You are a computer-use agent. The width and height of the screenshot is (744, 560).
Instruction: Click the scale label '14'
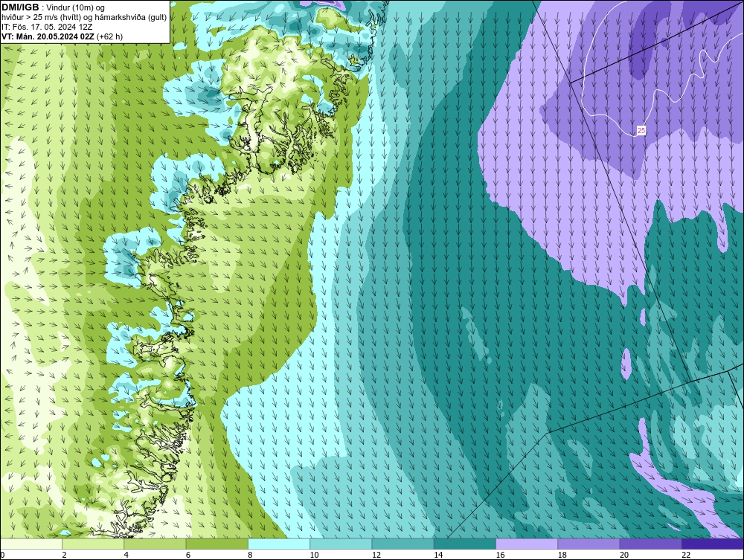pos(438,556)
